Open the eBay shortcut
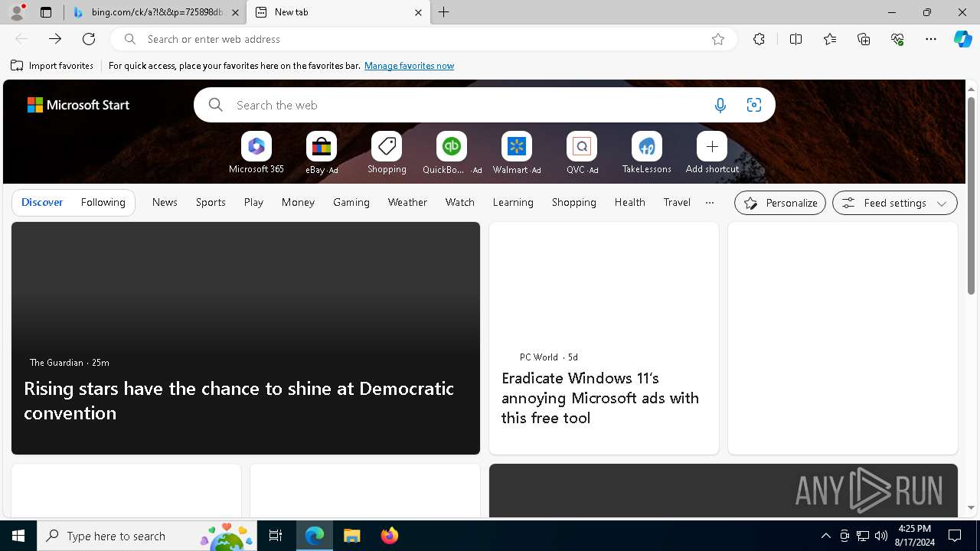The image size is (980, 551). point(322,153)
